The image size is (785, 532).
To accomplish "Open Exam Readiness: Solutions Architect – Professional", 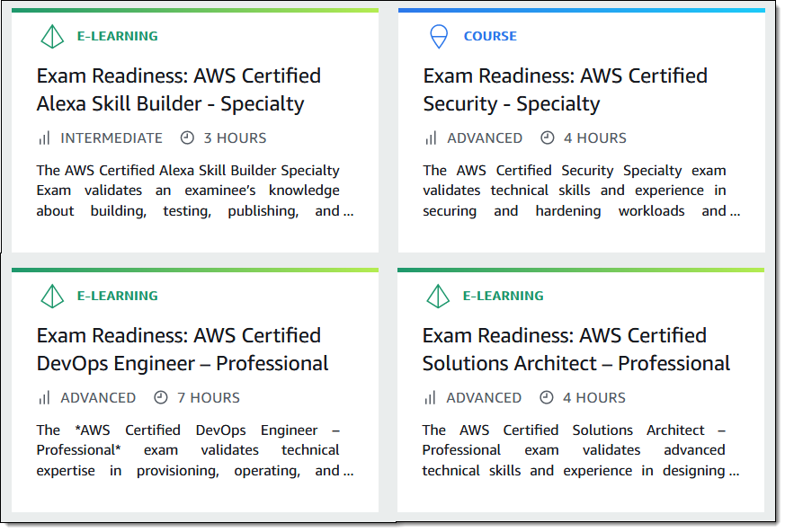I will (576, 350).
